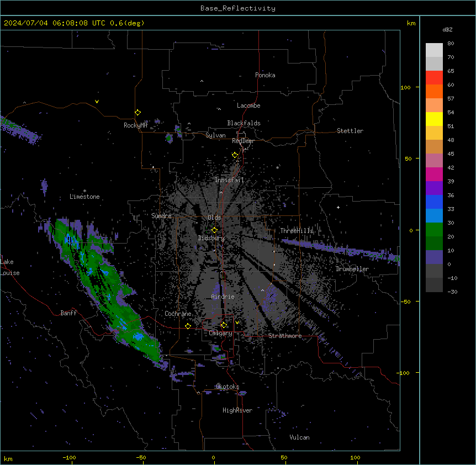This screenshot has width=476, height=465.
Task: Click the white asterisk marker above Limestone
Action: 84,191
